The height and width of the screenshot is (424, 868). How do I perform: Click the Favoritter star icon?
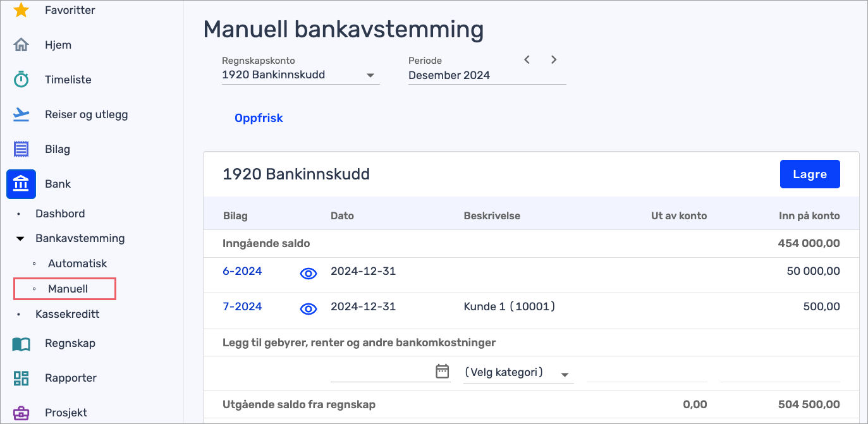click(21, 10)
